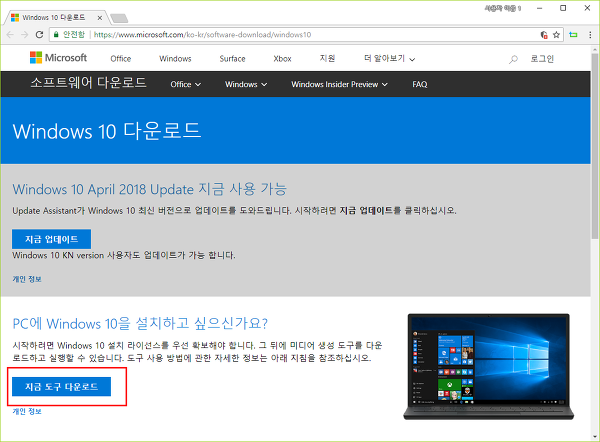Expand the Windows Insider Preview dropdown

(339, 84)
